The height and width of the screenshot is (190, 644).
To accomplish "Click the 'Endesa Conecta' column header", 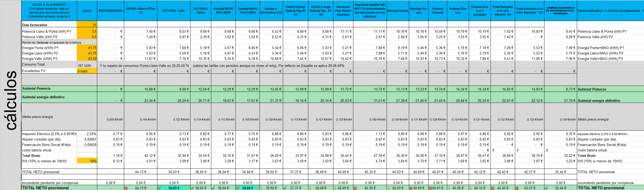I will [438, 11].
